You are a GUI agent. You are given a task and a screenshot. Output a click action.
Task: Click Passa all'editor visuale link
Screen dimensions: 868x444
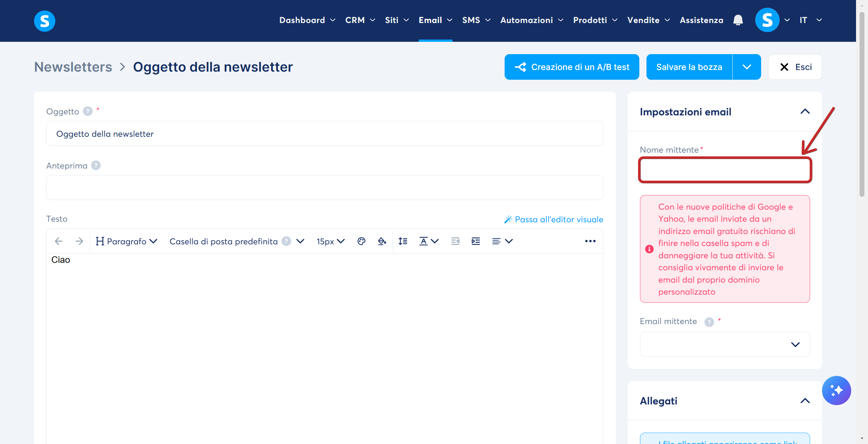point(554,219)
